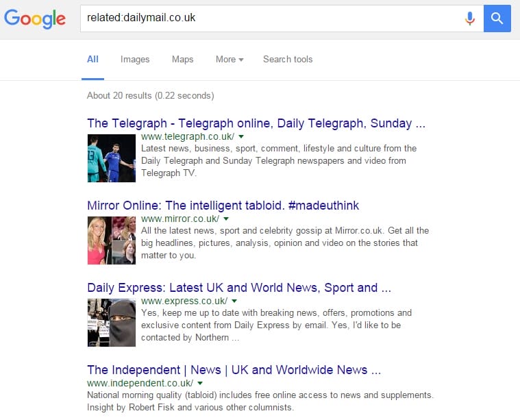This screenshot has height=420, width=520.
Task: Click the Mirror Online result thumbnail
Action: tap(111, 240)
